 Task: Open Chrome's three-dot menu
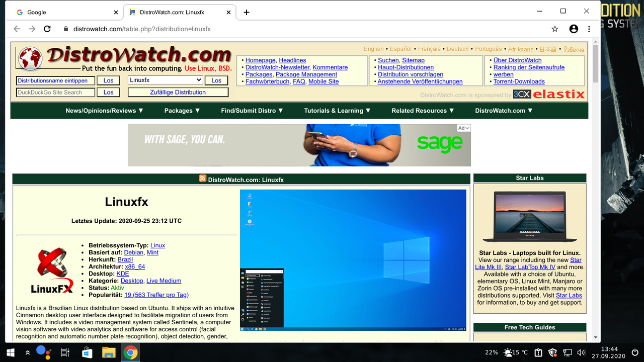point(589,29)
